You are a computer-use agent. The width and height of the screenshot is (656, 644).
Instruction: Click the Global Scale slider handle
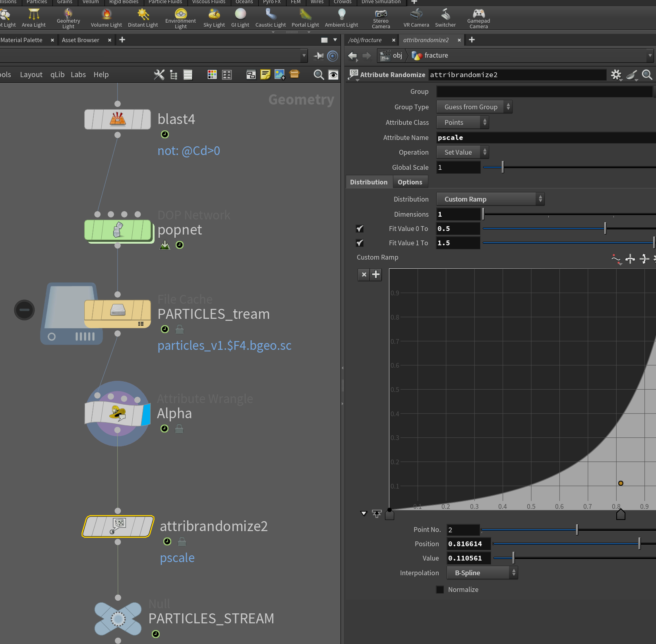[503, 167]
